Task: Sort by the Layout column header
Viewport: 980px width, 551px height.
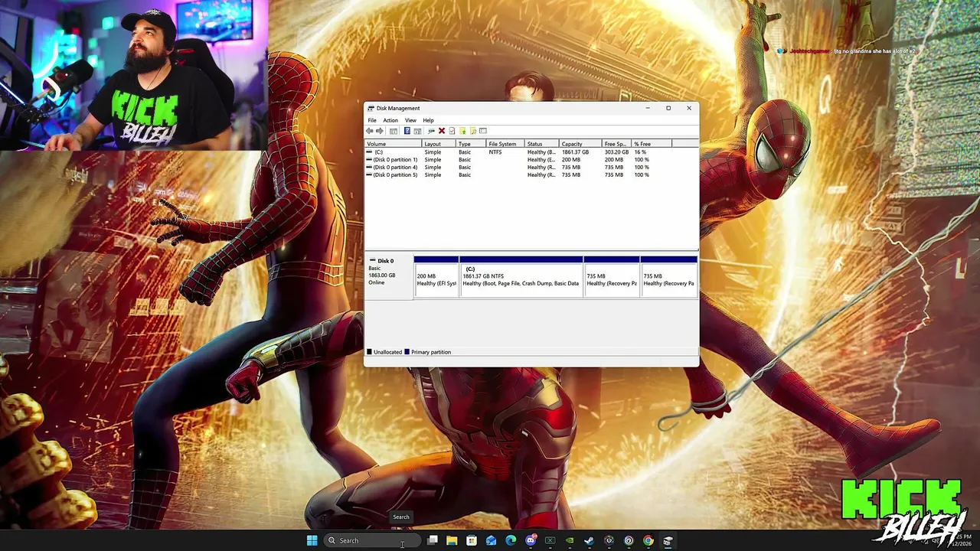Action: coord(439,144)
